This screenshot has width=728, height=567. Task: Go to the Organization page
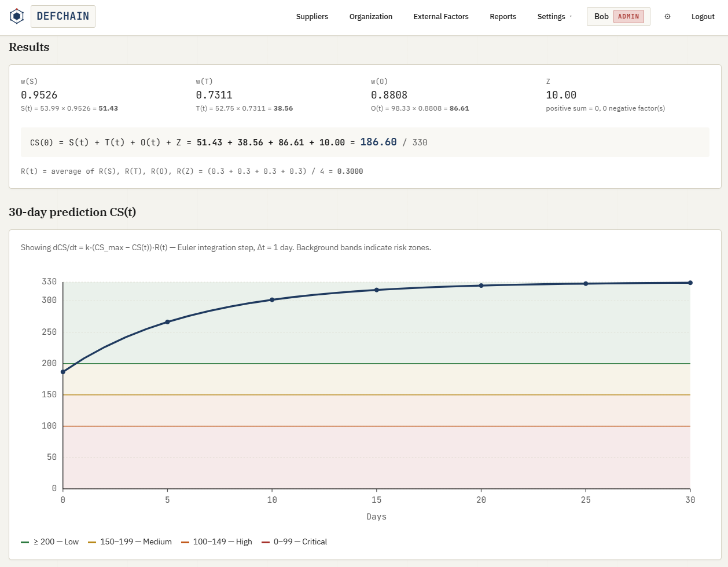tap(371, 17)
